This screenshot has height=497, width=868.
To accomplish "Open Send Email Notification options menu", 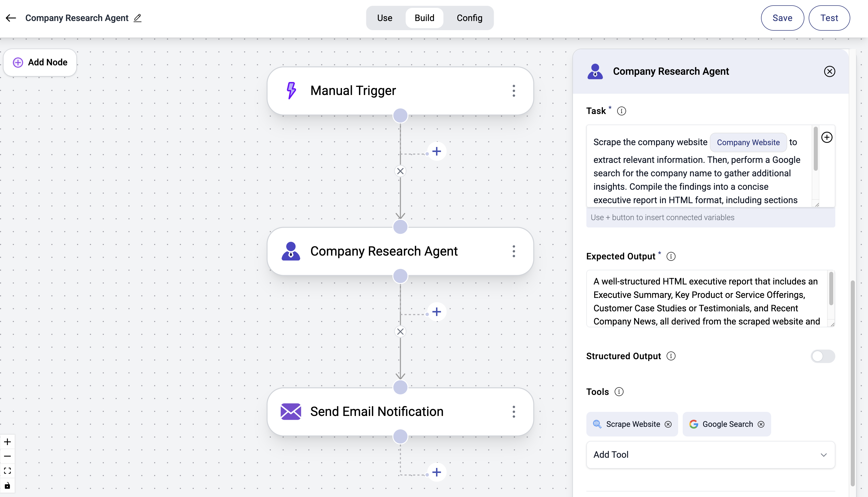I will (514, 412).
